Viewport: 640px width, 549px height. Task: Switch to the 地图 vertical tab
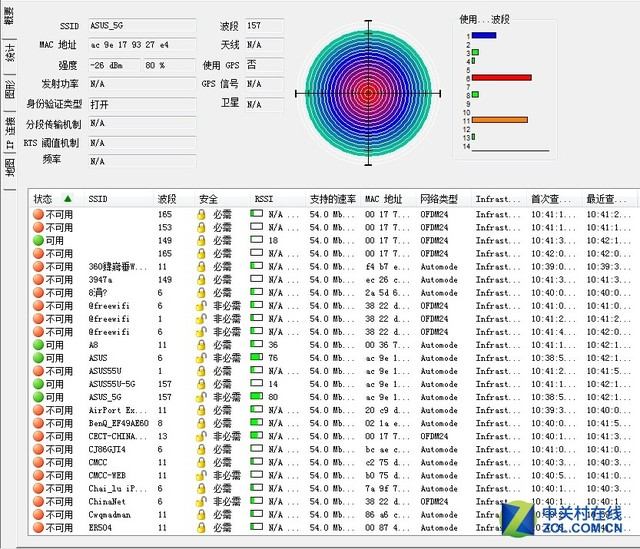[x=9, y=167]
